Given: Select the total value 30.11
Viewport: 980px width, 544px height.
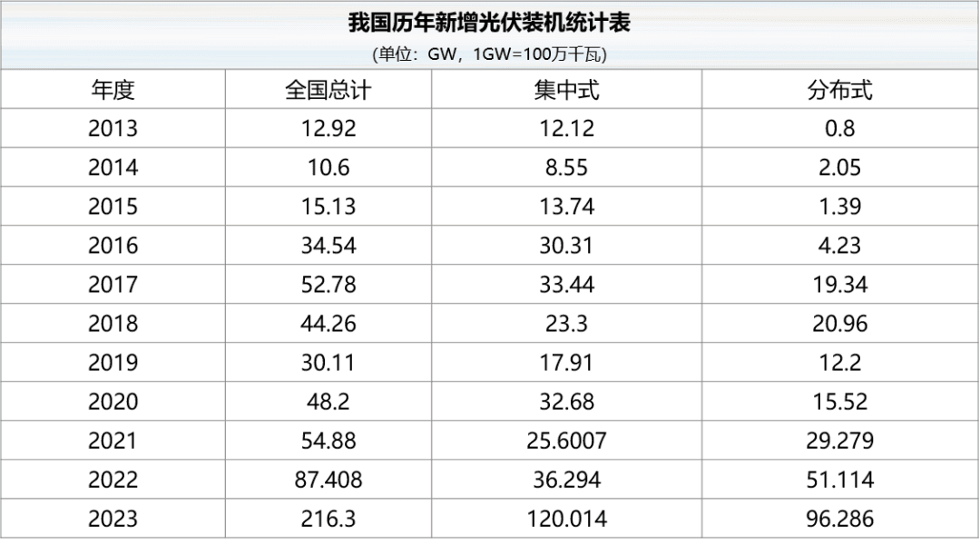Looking at the screenshot, I should (x=328, y=363).
